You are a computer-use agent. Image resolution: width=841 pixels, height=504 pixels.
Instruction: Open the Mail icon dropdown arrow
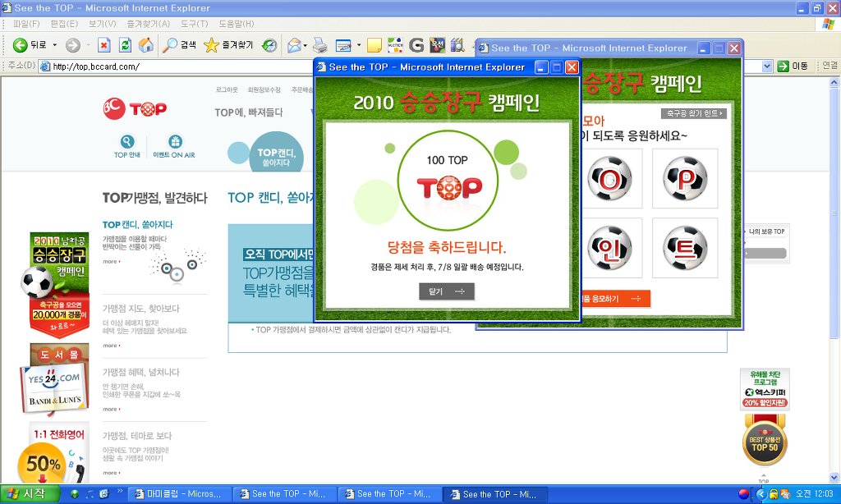(306, 46)
